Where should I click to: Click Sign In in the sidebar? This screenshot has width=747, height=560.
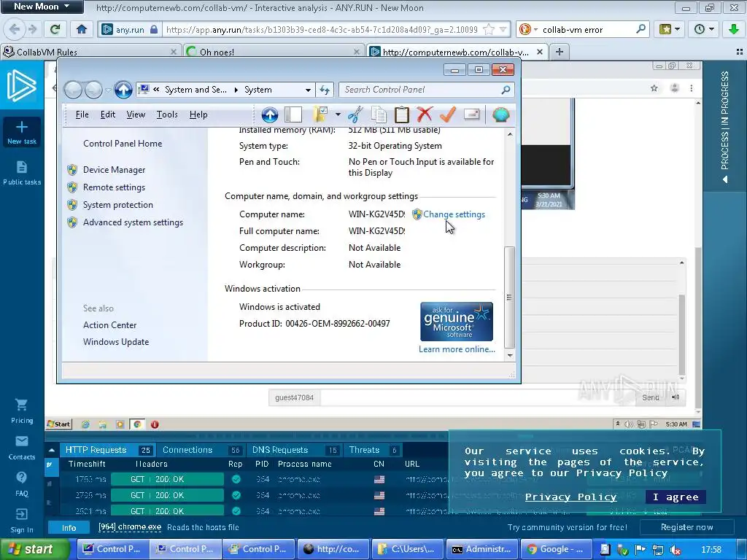coord(21,521)
